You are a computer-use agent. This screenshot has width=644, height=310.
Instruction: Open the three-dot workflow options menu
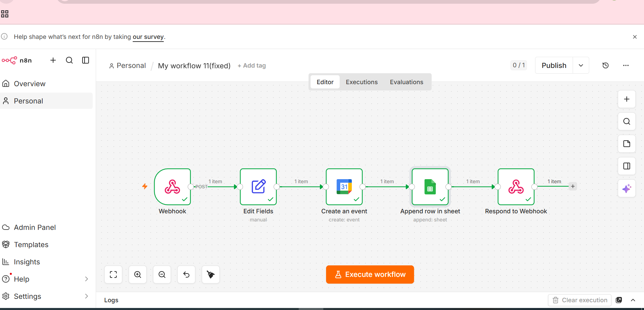pyautogui.click(x=626, y=65)
